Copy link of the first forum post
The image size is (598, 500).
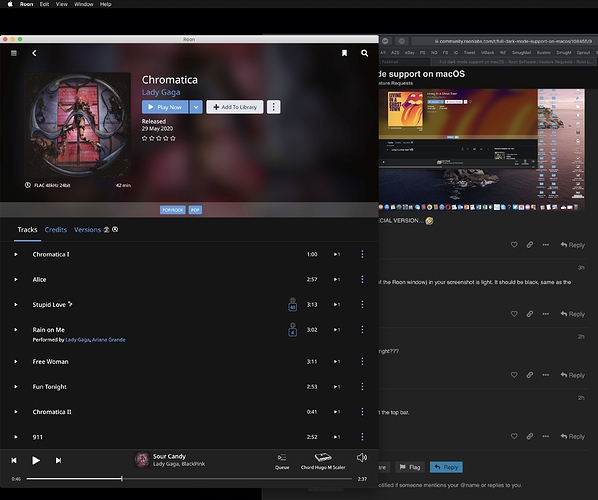(x=530, y=245)
